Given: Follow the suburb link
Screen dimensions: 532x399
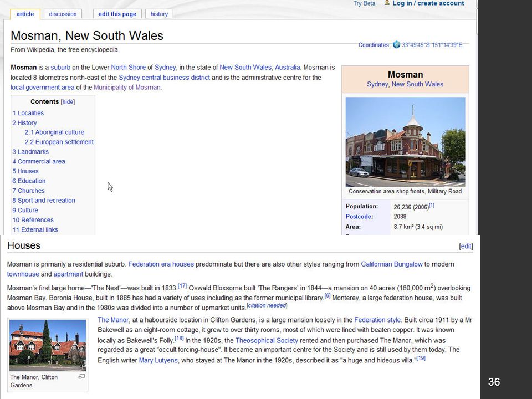Looking at the screenshot, I should coord(60,68).
